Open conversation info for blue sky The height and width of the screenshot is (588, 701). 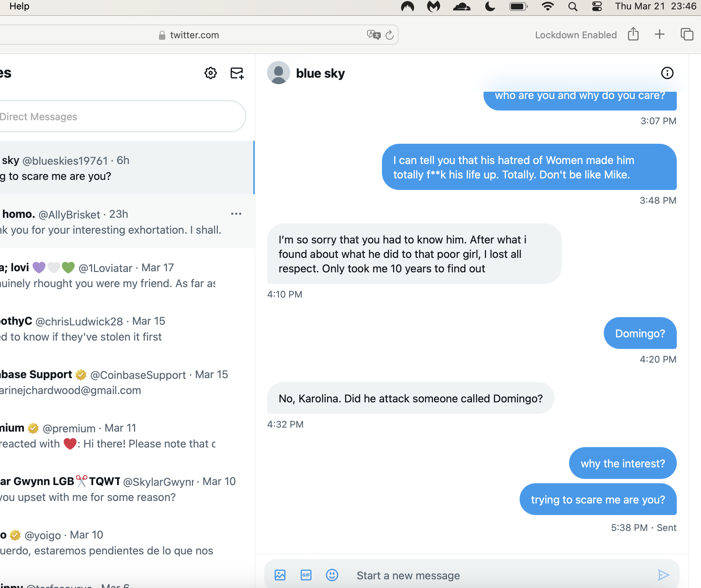(667, 73)
